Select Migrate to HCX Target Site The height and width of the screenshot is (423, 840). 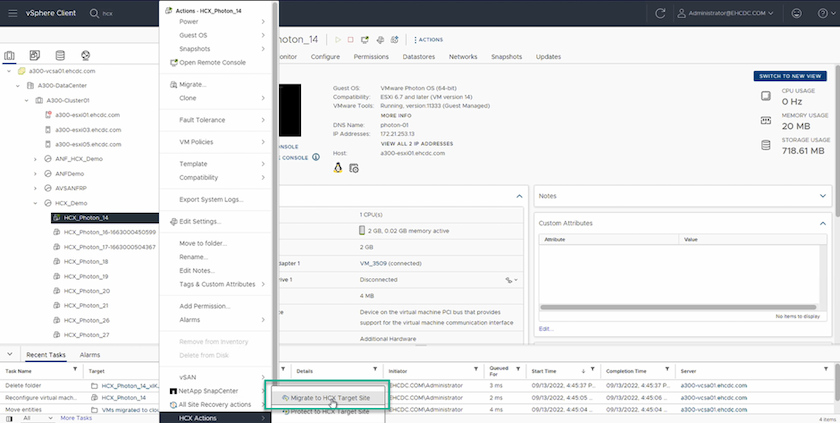tap(325, 397)
